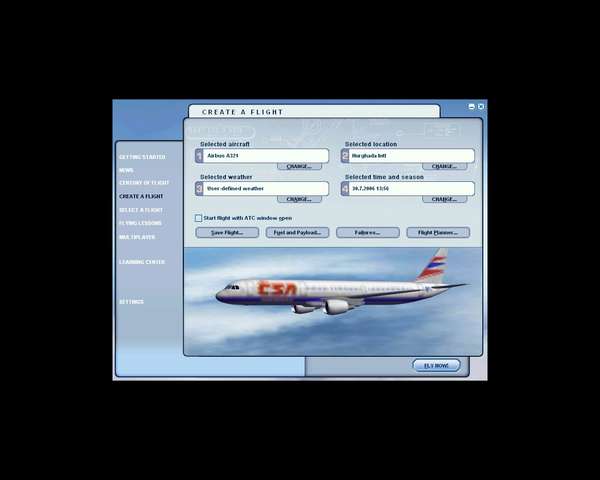
Task: Click the Airbus A321 aircraft field
Action: (x=266, y=156)
